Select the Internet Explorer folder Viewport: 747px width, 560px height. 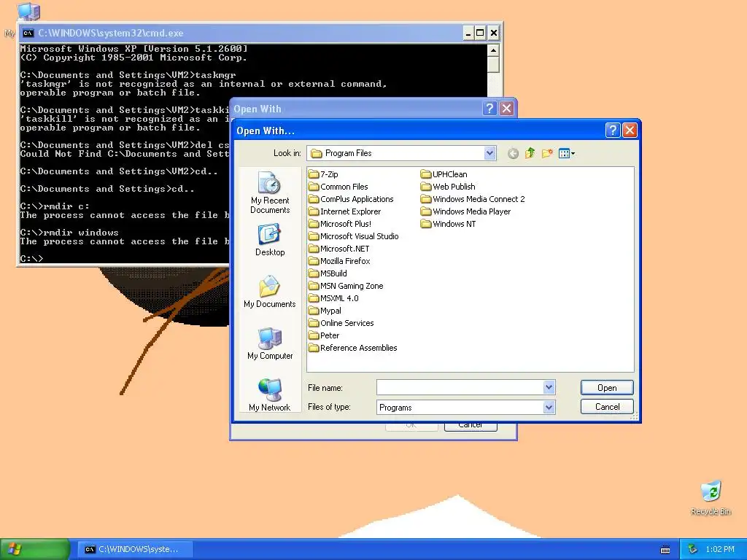345,211
